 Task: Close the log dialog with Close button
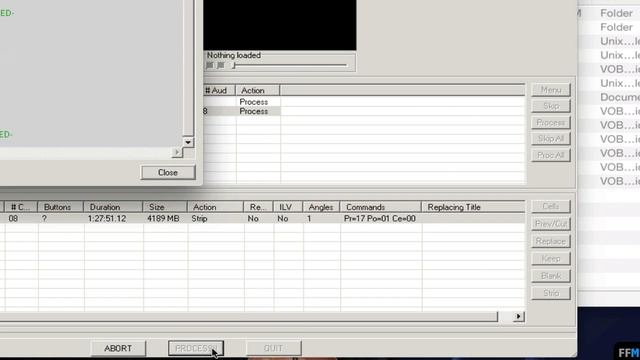click(168, 172)
